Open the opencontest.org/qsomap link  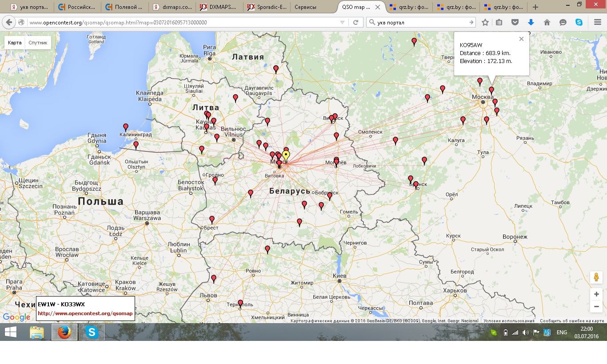coord(85,313)
